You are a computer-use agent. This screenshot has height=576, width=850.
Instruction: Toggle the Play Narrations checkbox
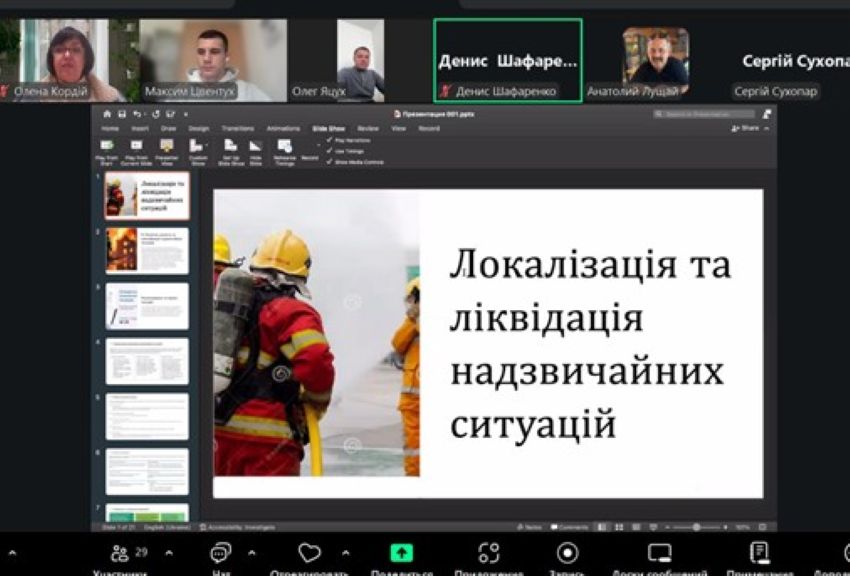point(330,140)
